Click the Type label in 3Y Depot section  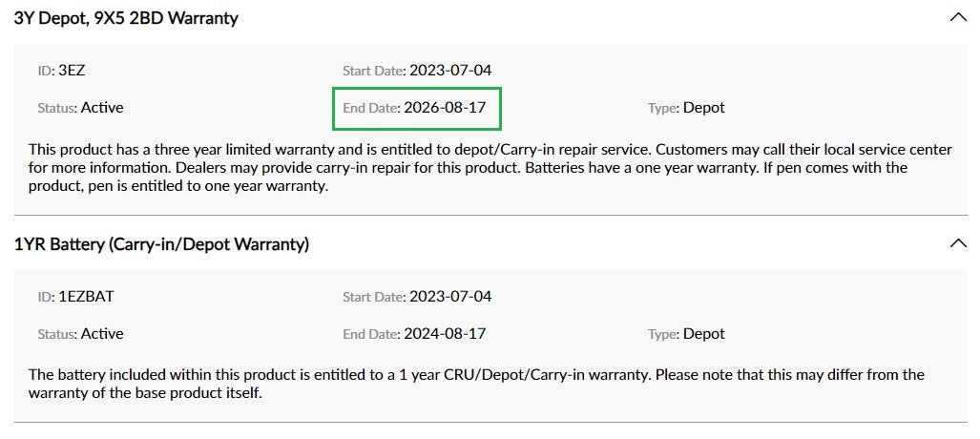[x=663, y=108]
